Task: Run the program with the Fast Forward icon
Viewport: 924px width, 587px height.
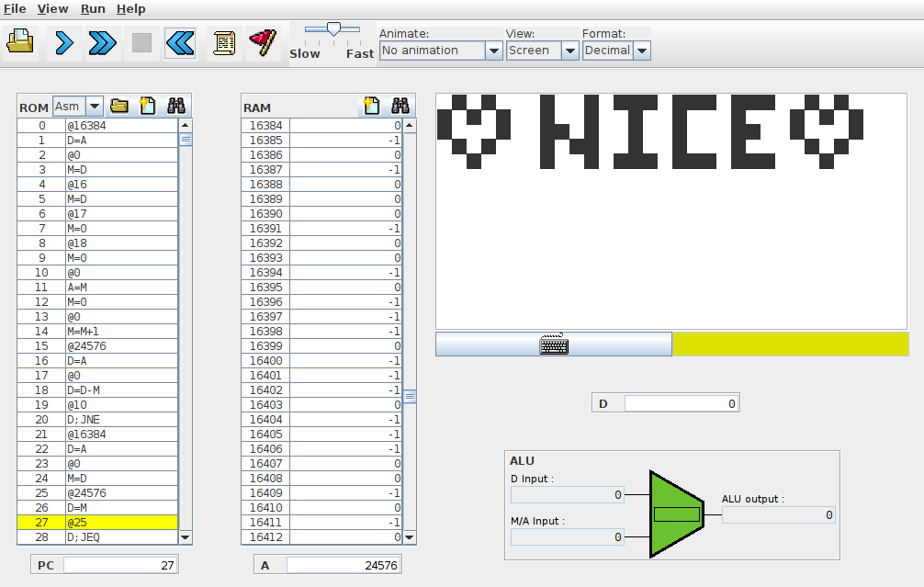Action: pos(103,42)
